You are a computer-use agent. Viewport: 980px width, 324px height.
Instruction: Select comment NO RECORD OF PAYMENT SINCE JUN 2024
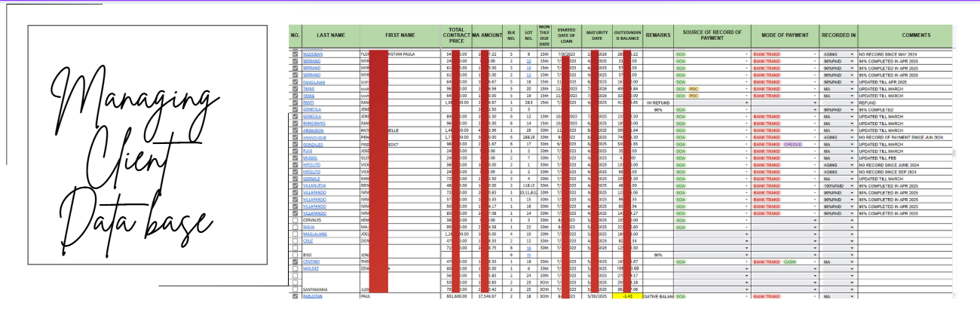point(905,137)
